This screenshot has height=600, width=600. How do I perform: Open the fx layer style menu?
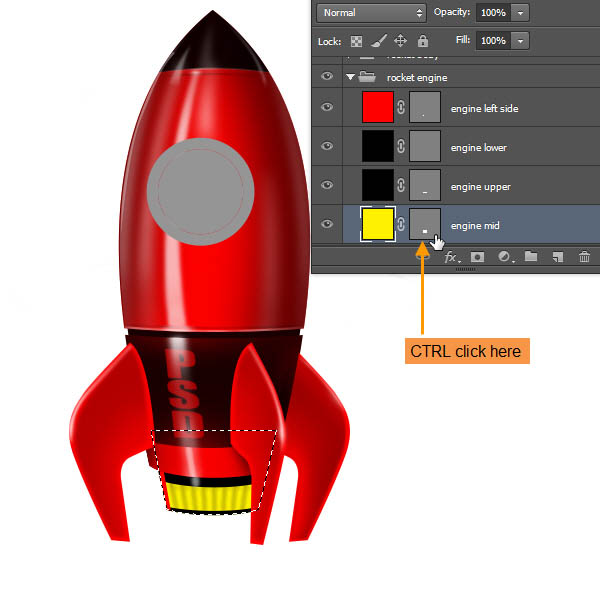pos(452,257)
